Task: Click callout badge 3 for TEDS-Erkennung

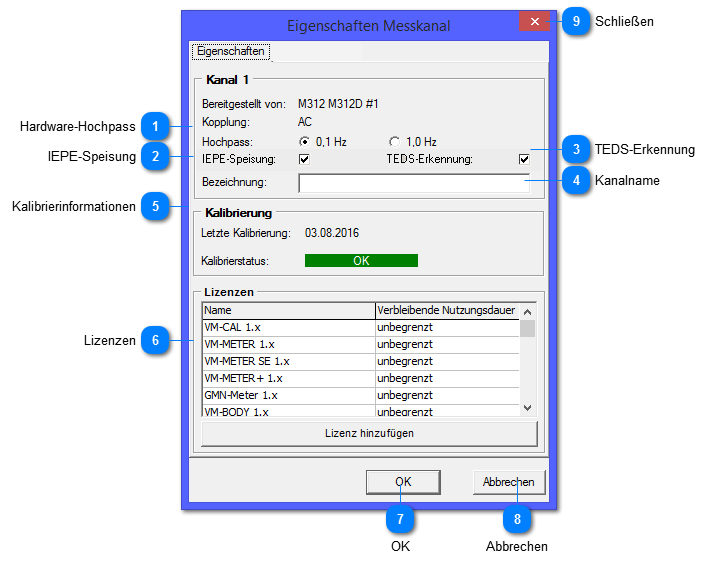Action: point(574,149)
